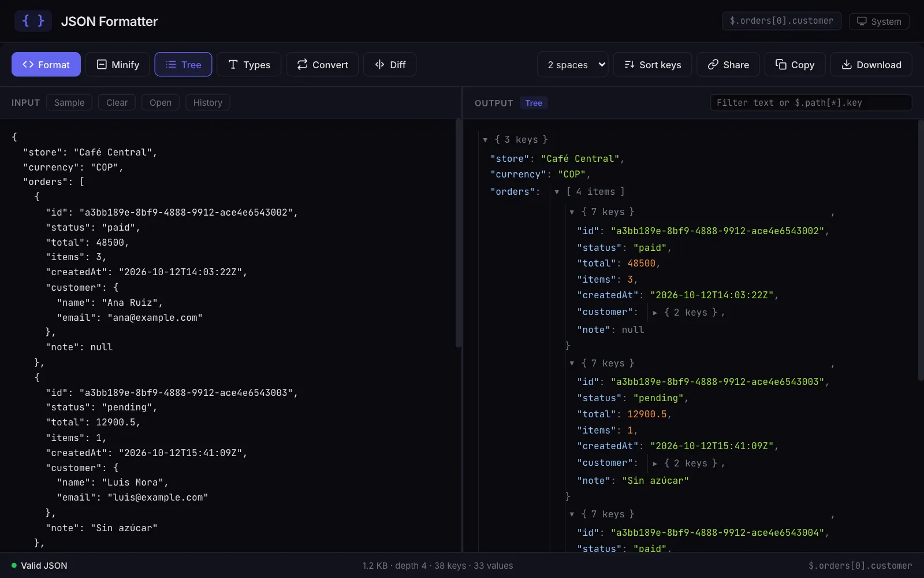924x578 pixels.
Task: Click the curly braces app logo
Action: (33, 21)
